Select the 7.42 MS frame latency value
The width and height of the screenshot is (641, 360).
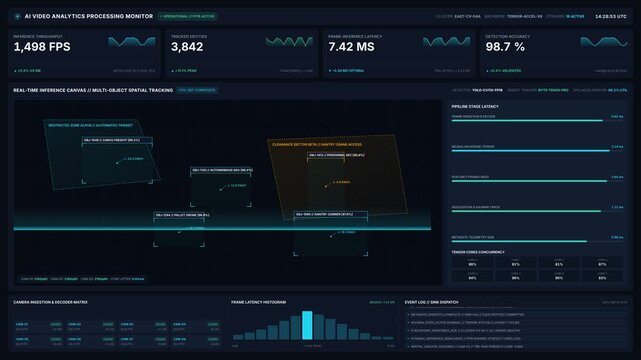point(351,47)
